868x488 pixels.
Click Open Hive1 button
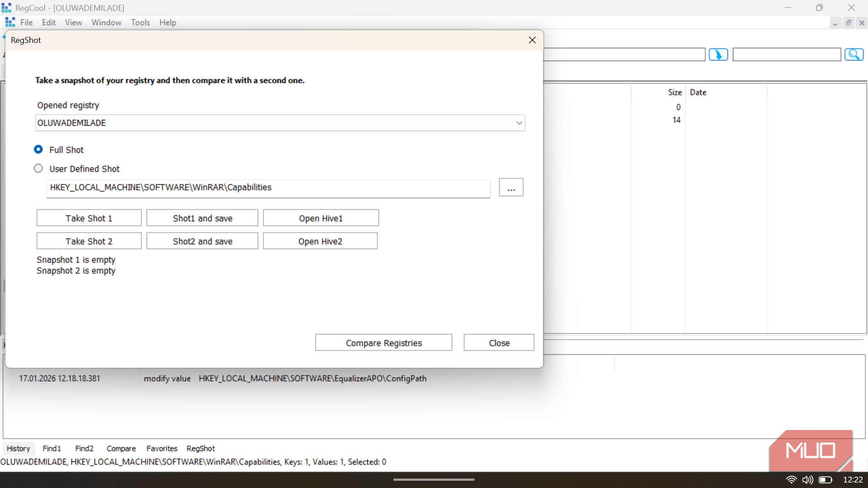click(321, 218)
